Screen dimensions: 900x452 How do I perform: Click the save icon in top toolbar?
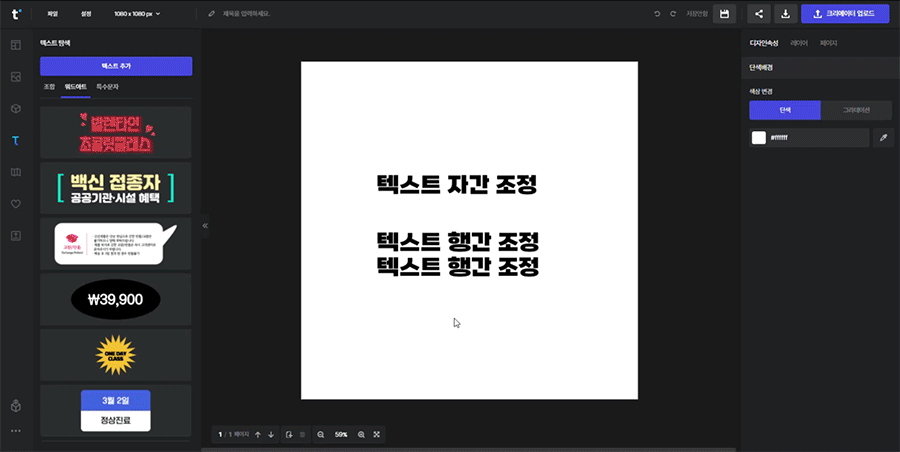click(725, 14)
